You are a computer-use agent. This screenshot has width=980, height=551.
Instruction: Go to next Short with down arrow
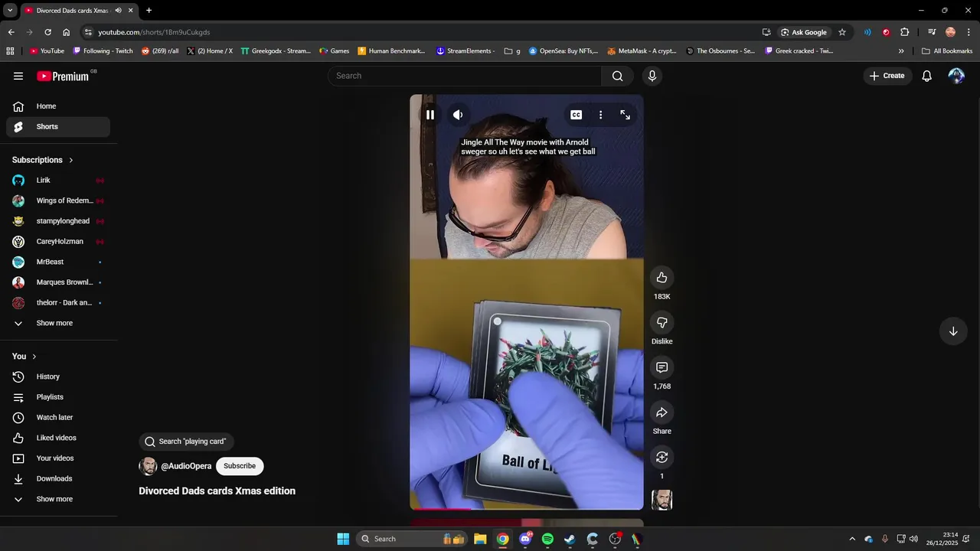tap(953, 331)
